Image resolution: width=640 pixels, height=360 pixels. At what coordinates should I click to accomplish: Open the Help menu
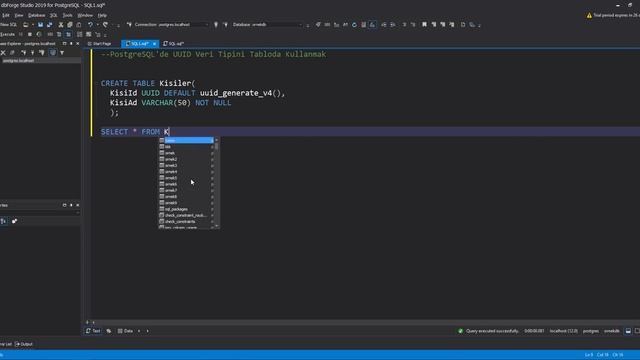[x=102, y=15]
